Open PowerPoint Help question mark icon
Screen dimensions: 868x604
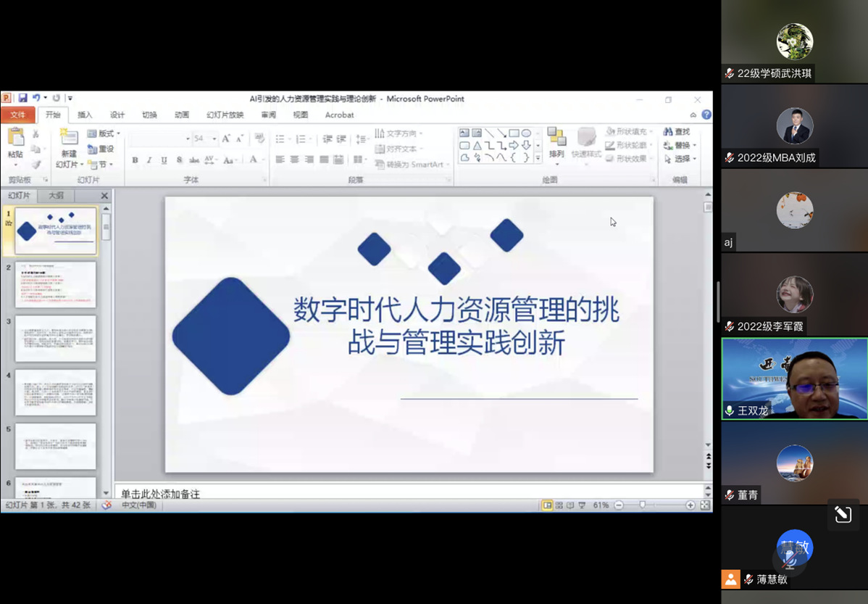tap(706, 115)
